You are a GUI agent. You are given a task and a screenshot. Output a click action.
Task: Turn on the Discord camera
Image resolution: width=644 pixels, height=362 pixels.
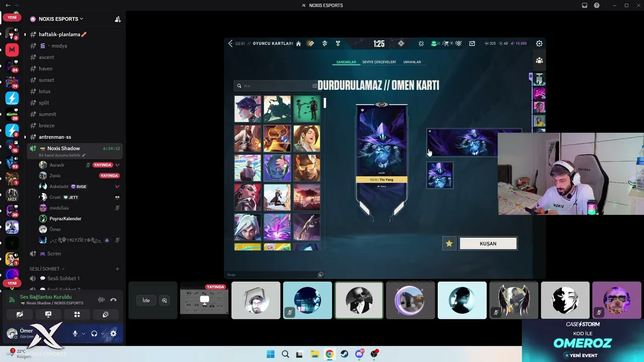click(x=20, y=314)
